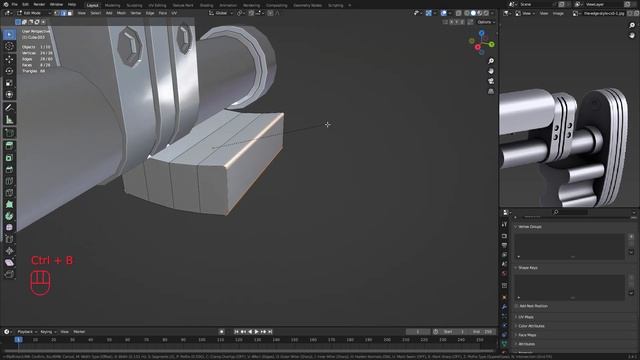Open the Mesh menu in viewport header
Image resolution: width=640 pixels, height=360 pixels.
pos(121,13)
